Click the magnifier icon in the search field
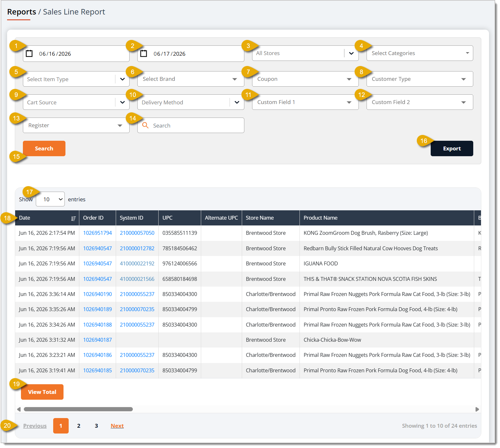Image resolution: width=500 pixels, height=448 pixels. (145, 125)
